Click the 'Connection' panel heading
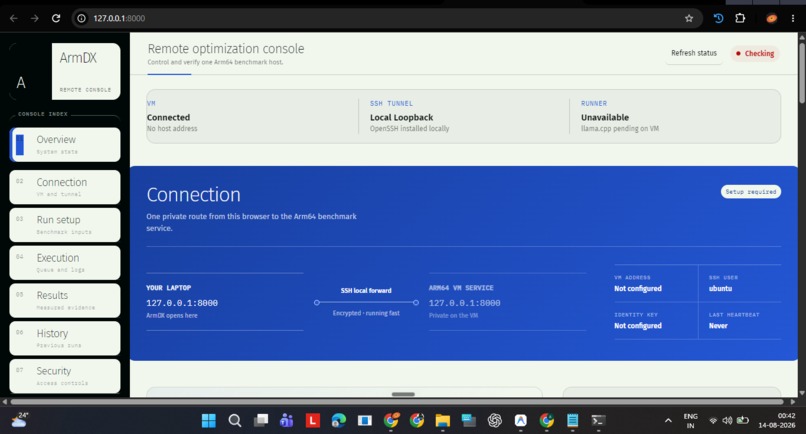Image resolution: width=806 pixels, height=434 pixels. 193,195
